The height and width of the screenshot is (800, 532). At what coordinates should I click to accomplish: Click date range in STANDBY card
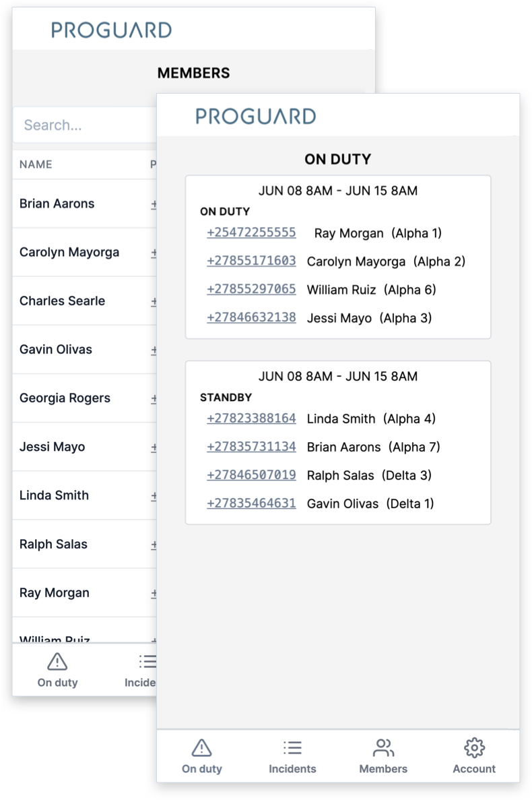click(x=338, y=377)
